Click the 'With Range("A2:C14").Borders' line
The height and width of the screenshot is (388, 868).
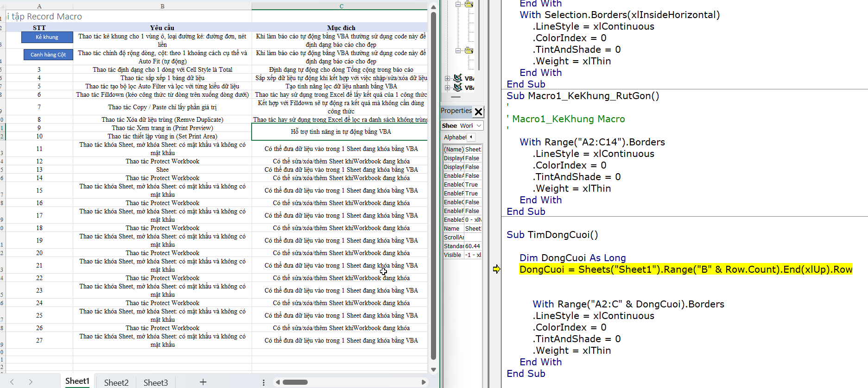(592, 142)
